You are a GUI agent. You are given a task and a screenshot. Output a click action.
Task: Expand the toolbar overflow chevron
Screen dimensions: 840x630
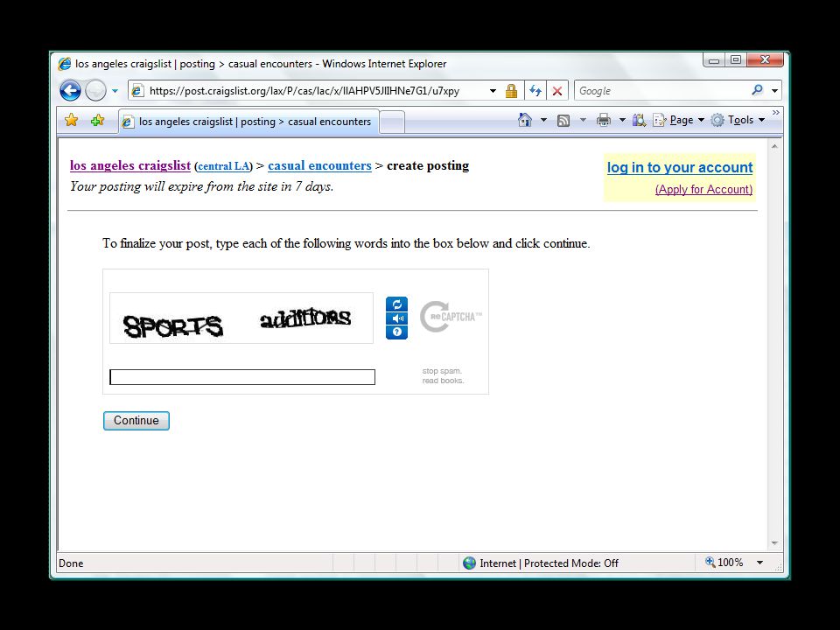pyautogui.click(x=775, y=113)
